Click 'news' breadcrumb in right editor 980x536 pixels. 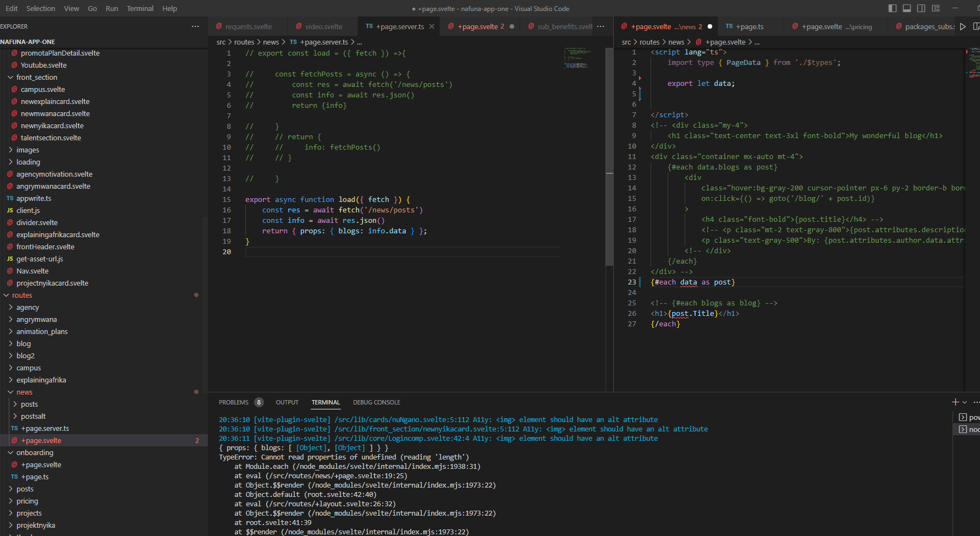coord(676,42)
